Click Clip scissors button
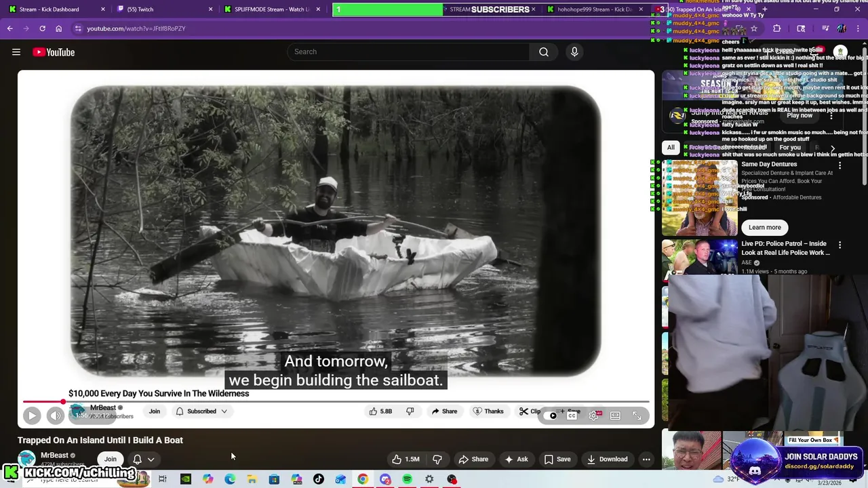Viewport: 868px width, 488px height. 530,411
